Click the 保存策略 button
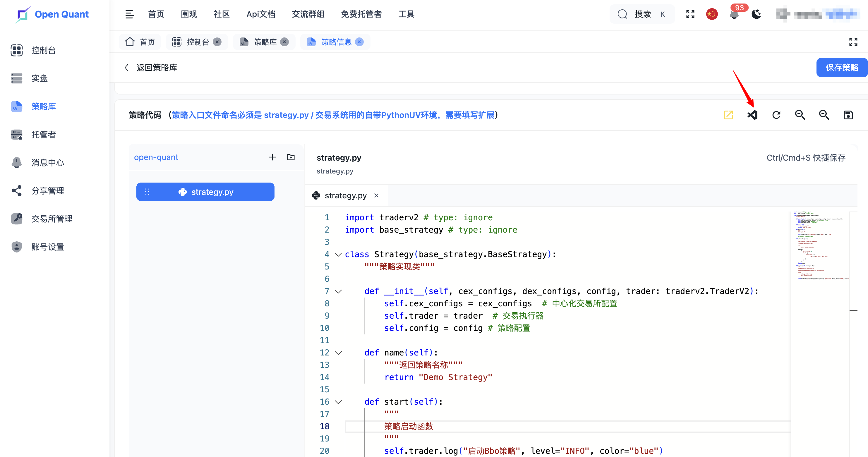 tap(842, 67)
